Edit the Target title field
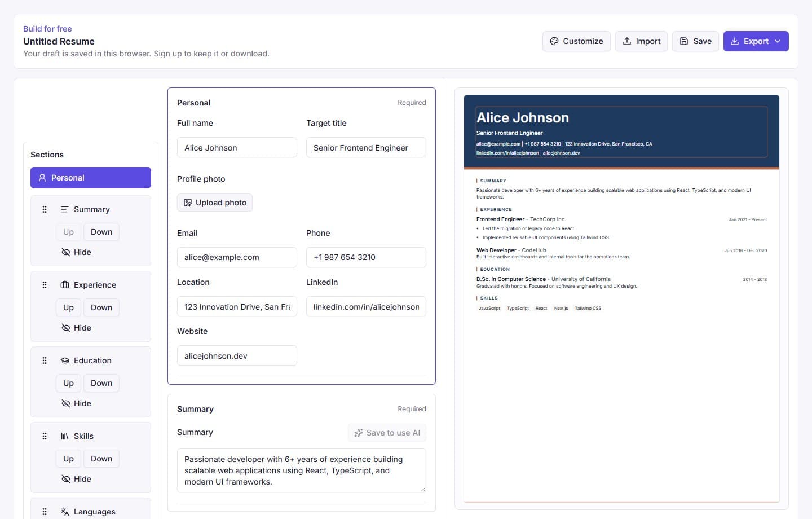 pos(366,148)
